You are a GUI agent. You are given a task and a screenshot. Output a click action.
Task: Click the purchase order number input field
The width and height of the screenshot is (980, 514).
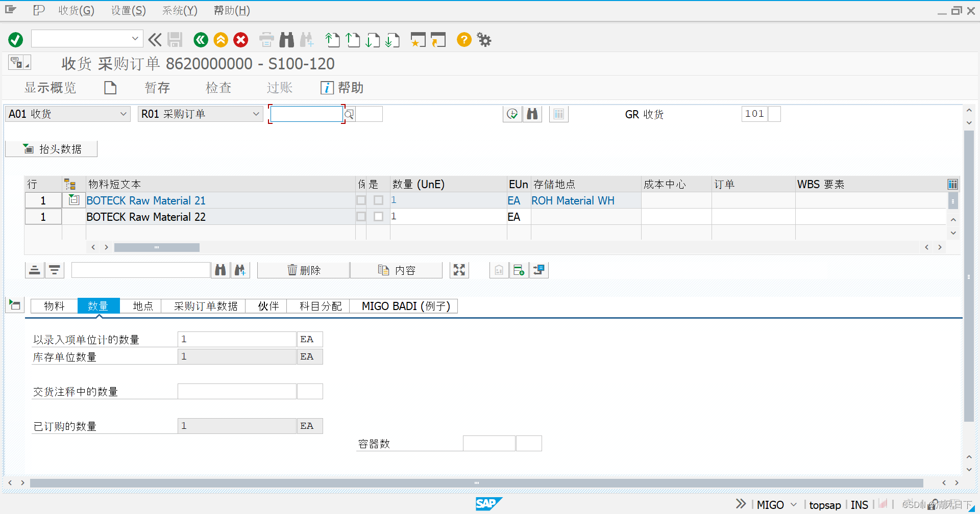click(x=306, y=114)
